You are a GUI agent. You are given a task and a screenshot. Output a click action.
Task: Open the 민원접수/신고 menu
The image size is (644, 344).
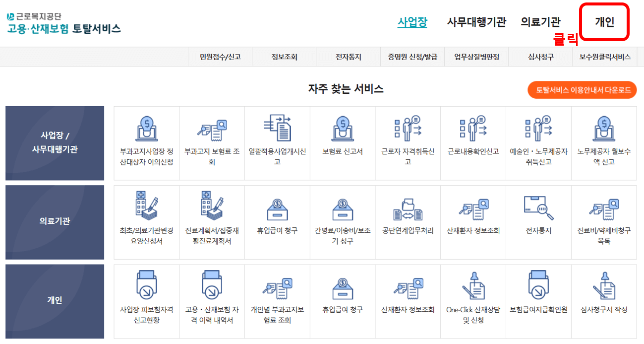pyautogui.click(x=220, y=57)
